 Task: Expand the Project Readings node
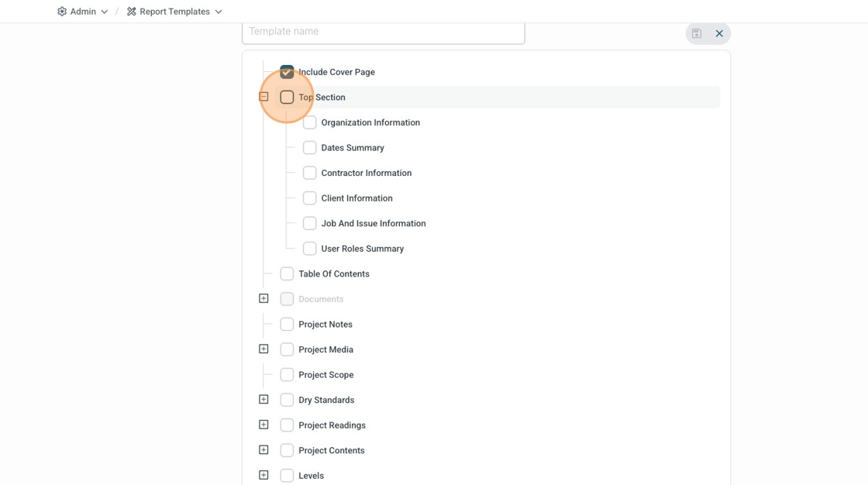point(263,425)
